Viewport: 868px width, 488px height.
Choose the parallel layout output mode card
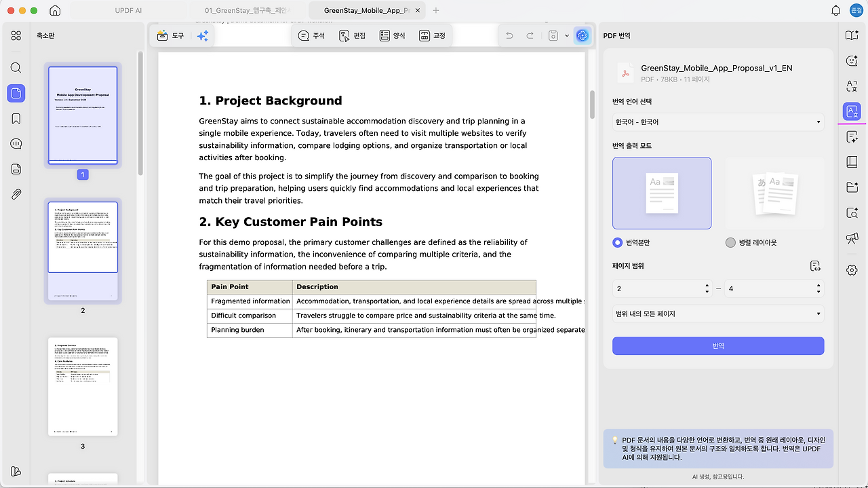pos(774,193)
